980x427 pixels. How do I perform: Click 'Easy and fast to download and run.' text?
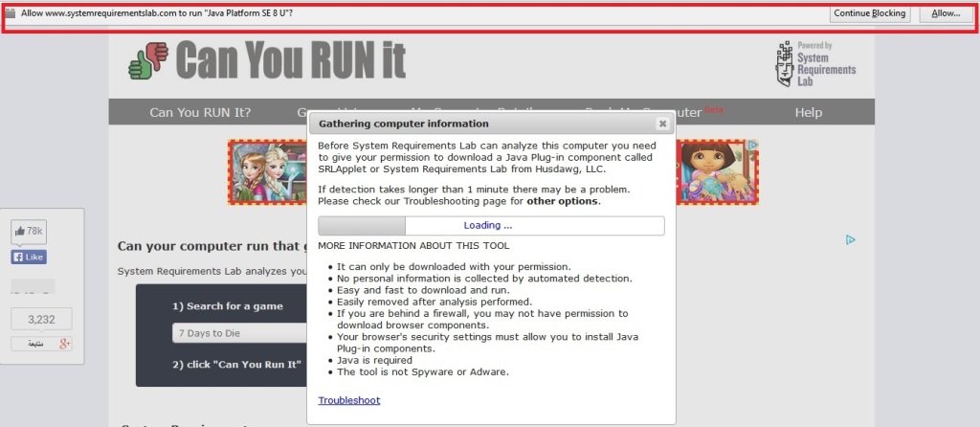[424, 290]
